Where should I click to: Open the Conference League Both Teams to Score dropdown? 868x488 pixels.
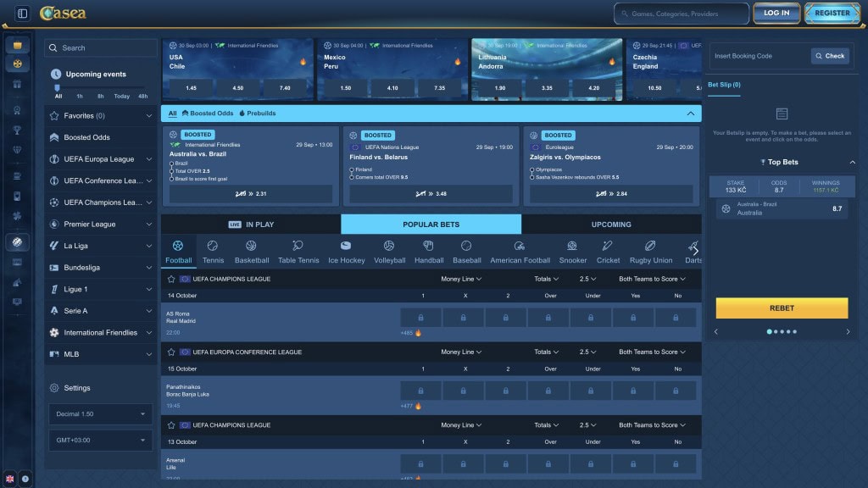(x=652, y=352)
